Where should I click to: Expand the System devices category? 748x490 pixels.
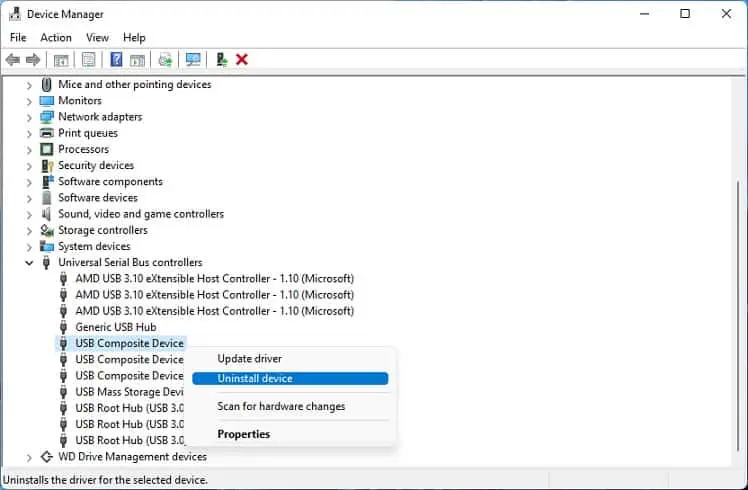(29, 248)
